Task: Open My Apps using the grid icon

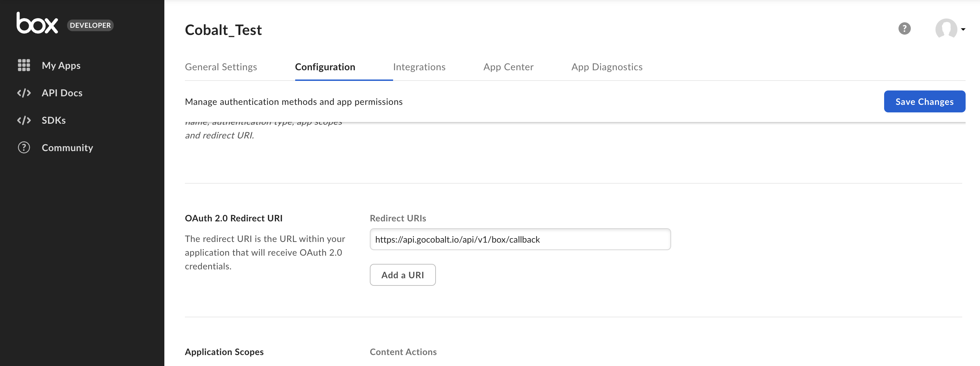Action: tap(24, 65)
